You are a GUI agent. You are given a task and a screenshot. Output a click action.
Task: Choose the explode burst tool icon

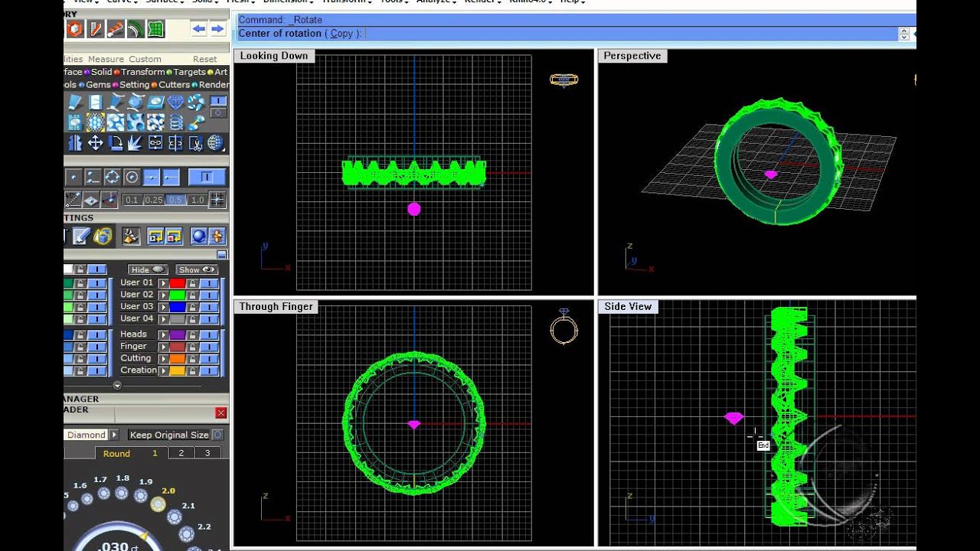[135, 142]
